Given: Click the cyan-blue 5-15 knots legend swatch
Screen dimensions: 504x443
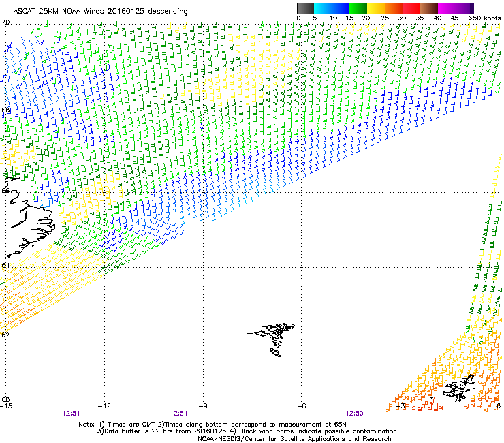Looking at the screenshot, I should [x=332, y=8].
